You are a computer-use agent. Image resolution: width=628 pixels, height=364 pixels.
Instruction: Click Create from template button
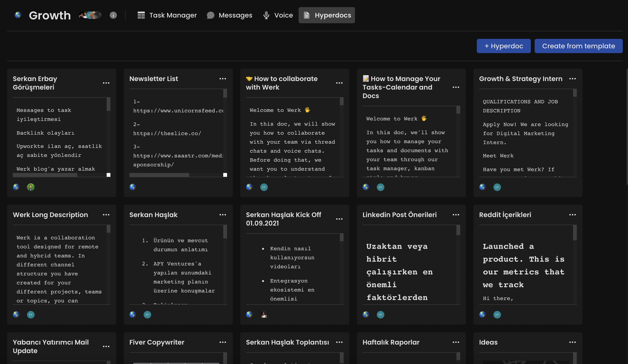[578, 46]
